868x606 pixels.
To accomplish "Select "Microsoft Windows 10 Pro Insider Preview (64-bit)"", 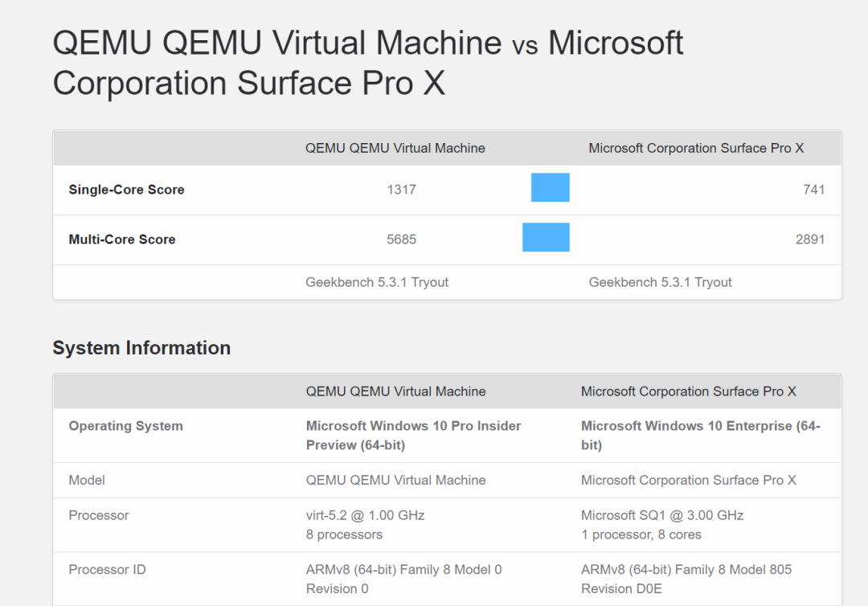I will (x=414, y=436).
